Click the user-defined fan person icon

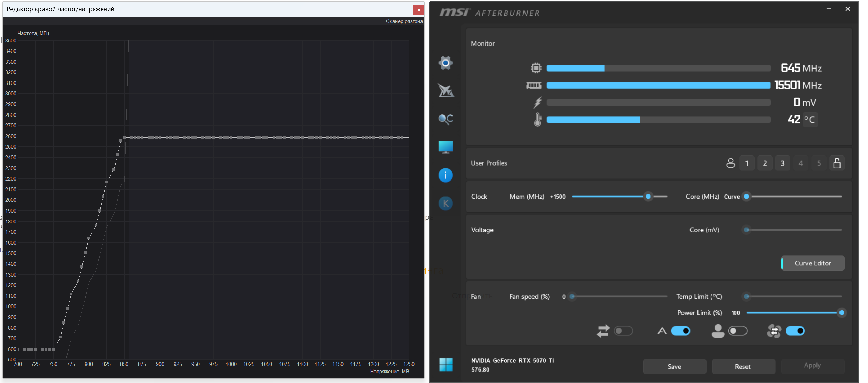click(718, 331)
